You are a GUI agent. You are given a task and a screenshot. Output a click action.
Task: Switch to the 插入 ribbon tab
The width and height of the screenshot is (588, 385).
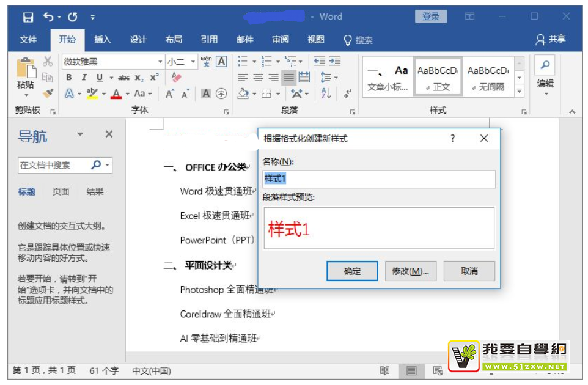click(102, 40)
